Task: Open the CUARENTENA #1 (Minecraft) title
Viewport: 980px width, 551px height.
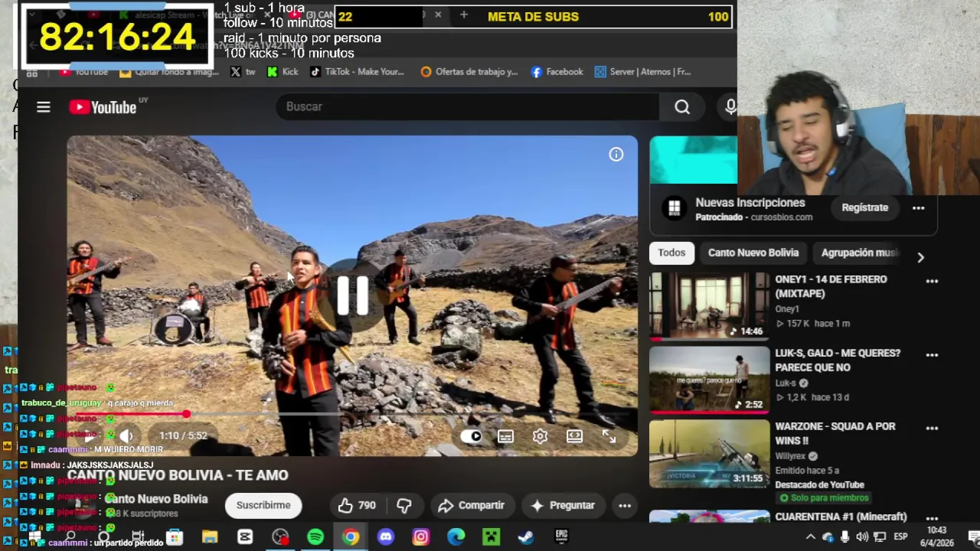Action: coord(841,517)
